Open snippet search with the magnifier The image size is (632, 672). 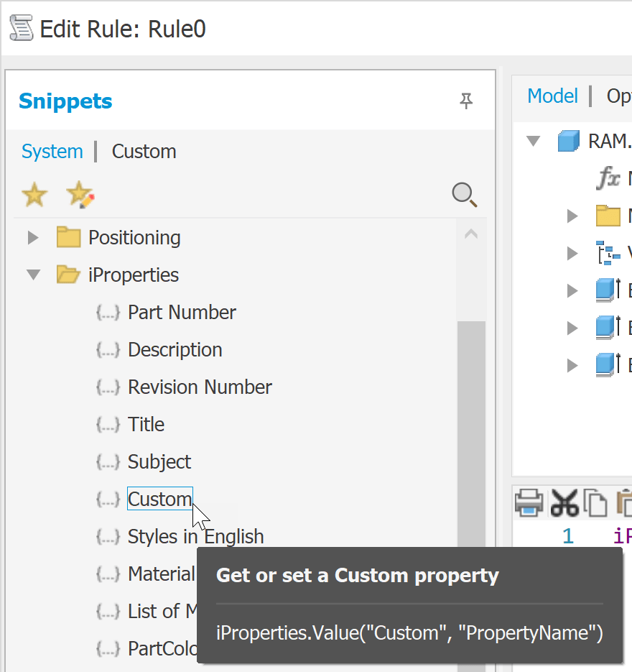tap(464, 195)
